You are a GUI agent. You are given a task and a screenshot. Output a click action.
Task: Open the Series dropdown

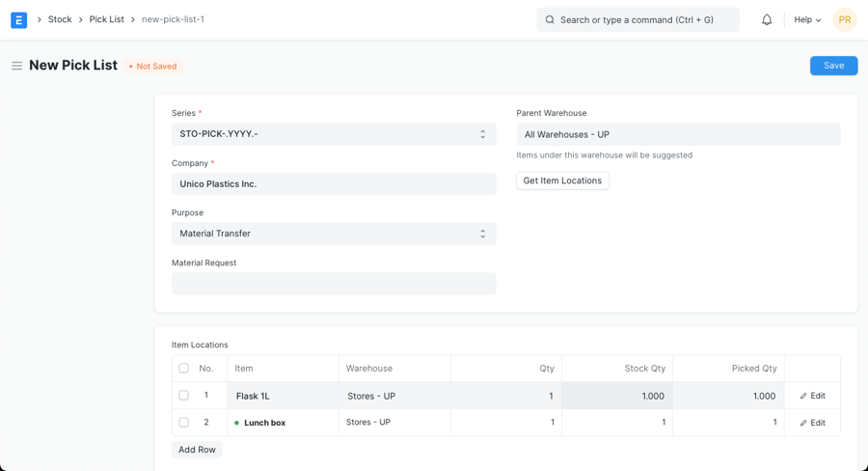334,134
